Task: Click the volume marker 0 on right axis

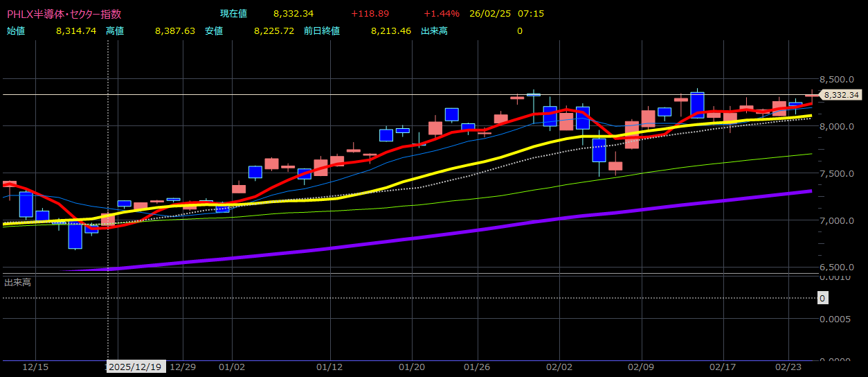Action: pyautogui.click(x=822, y=298)
